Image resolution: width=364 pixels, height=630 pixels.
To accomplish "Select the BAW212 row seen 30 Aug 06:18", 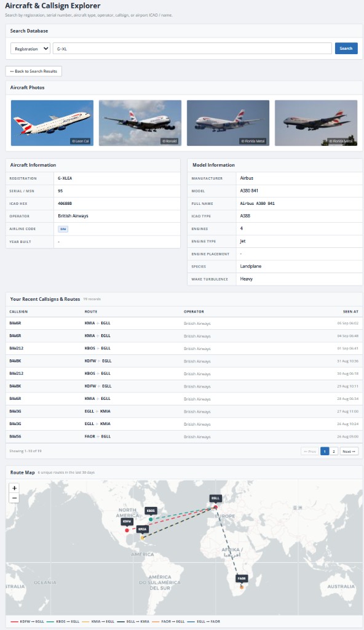I will 184,373.
